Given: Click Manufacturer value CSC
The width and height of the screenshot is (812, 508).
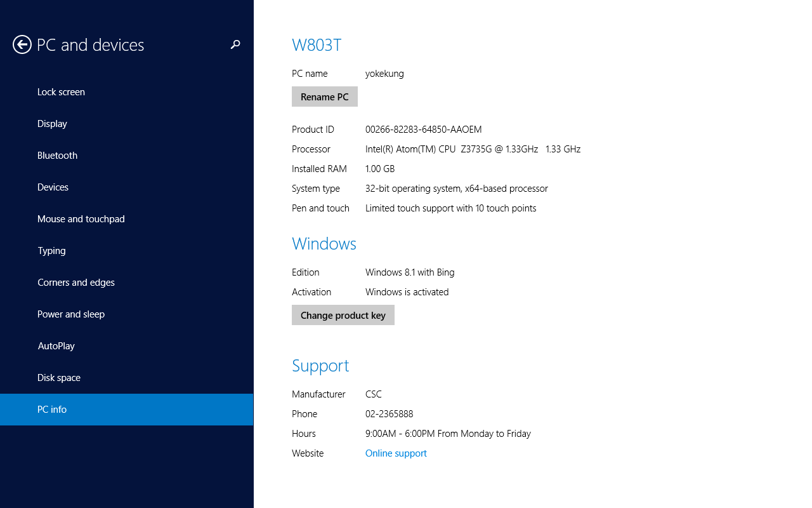Looking at the screenshot, I should pos(374,394).
